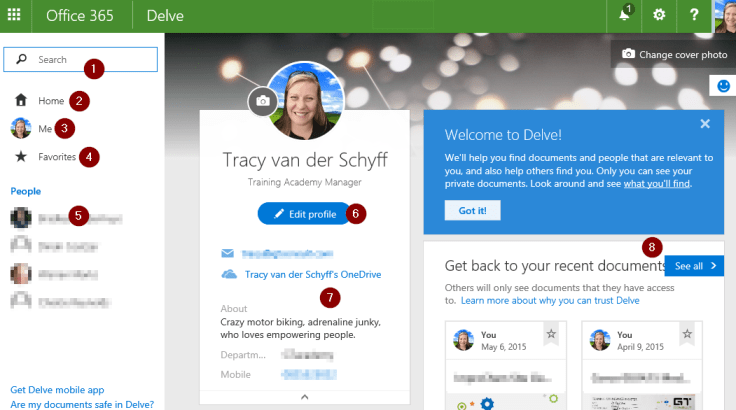
Task: Open the Get Delve mobile app link
Action: coord(56,390)
